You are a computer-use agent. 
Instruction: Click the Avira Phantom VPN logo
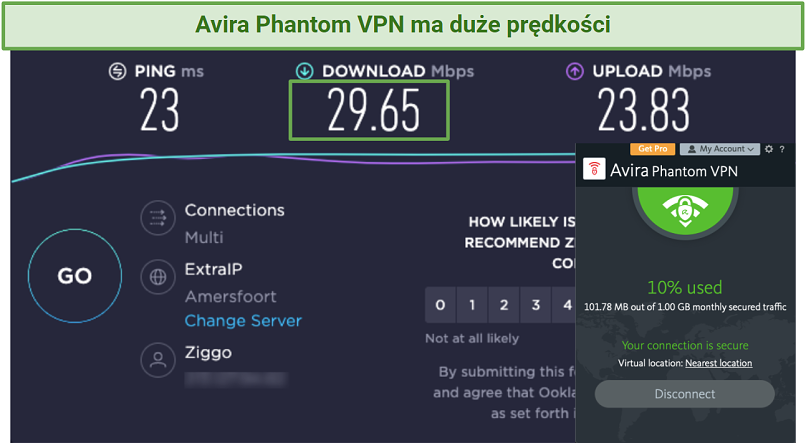coord(594,169)
